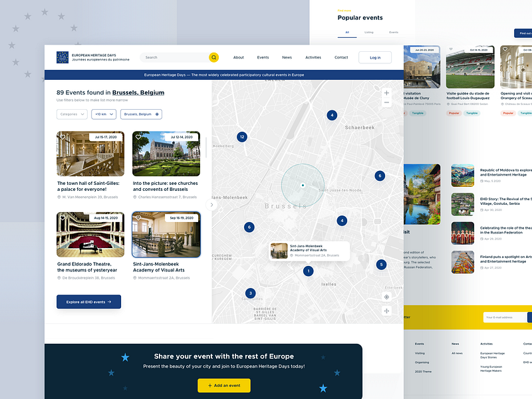Click the Organising footer link
The height and width of the screenshot is (399, 532).
click(x=422, y=362)
